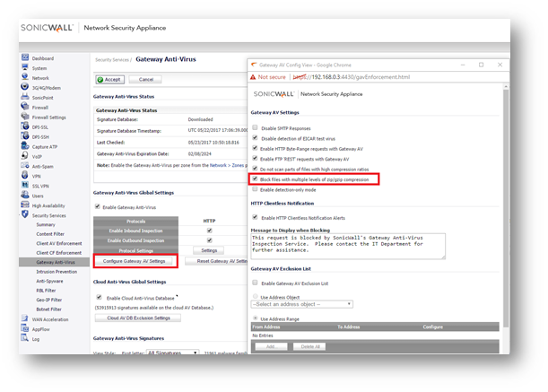Click the popup address bar URL
The image size is (548, 392).
(352, 77)
